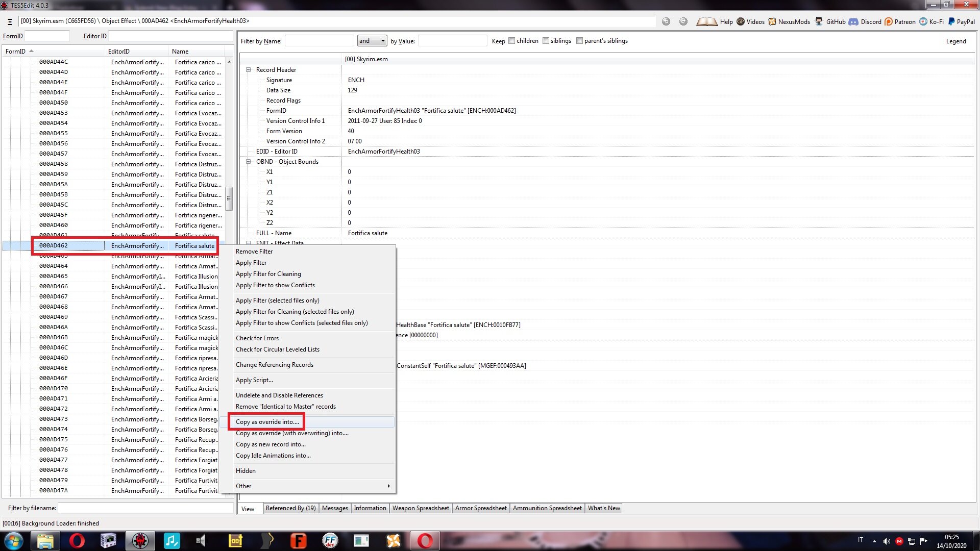Open the PayPal link

[x=962, y=22]
